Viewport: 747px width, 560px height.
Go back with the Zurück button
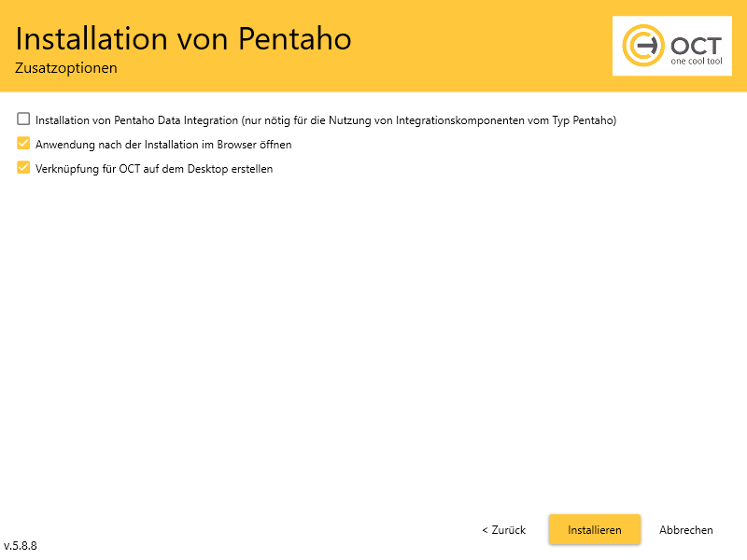tap(504, 530)
